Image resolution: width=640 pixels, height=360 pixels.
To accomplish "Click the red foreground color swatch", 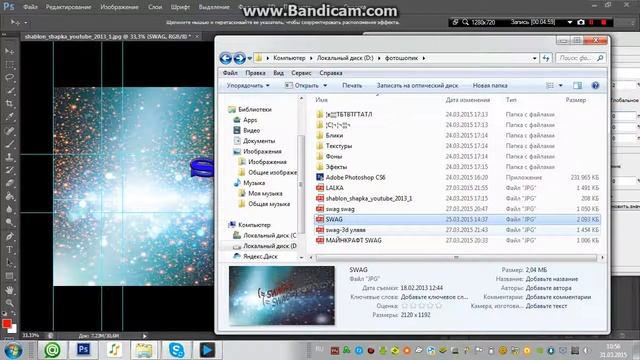I will tap(6, 324).
